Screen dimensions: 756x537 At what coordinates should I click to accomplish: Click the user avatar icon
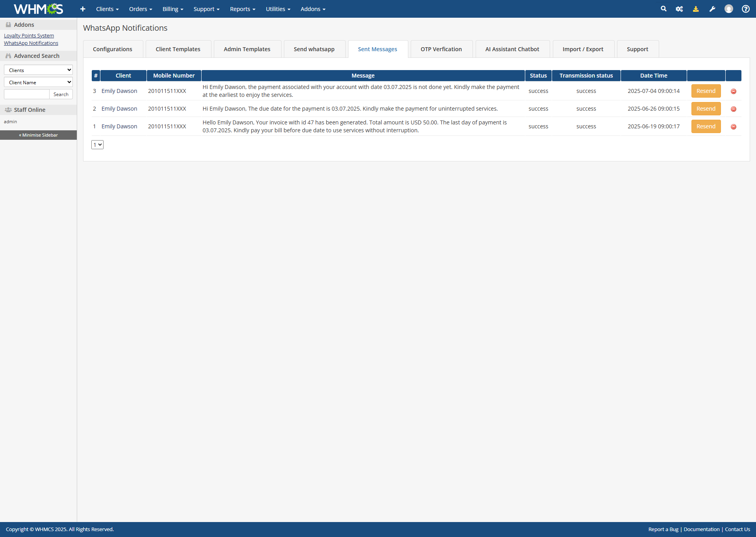point(729,9)
